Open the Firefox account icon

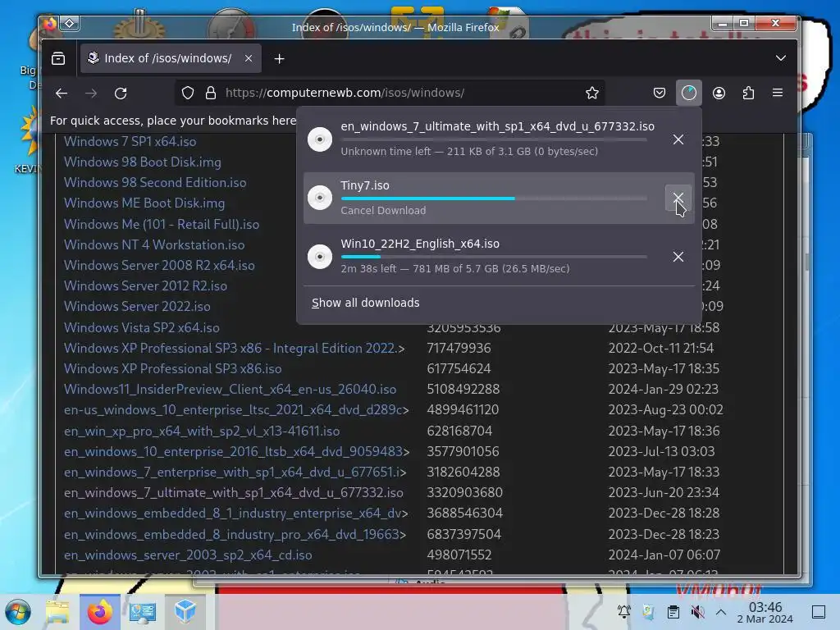[x=719, y=94]
